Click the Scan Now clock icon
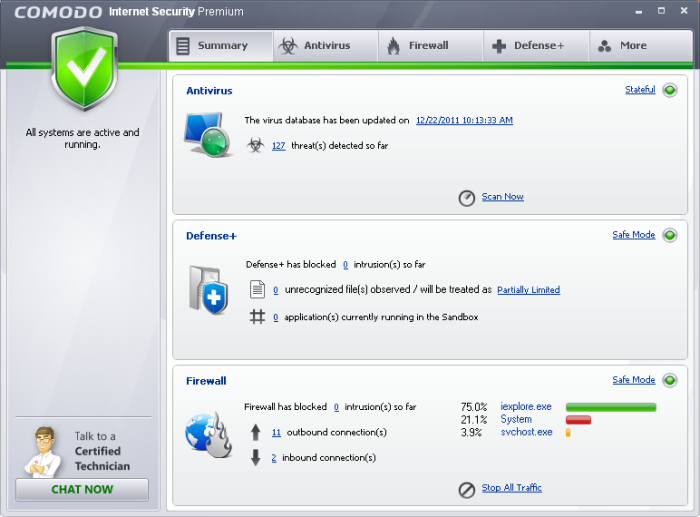 point(467,198)
